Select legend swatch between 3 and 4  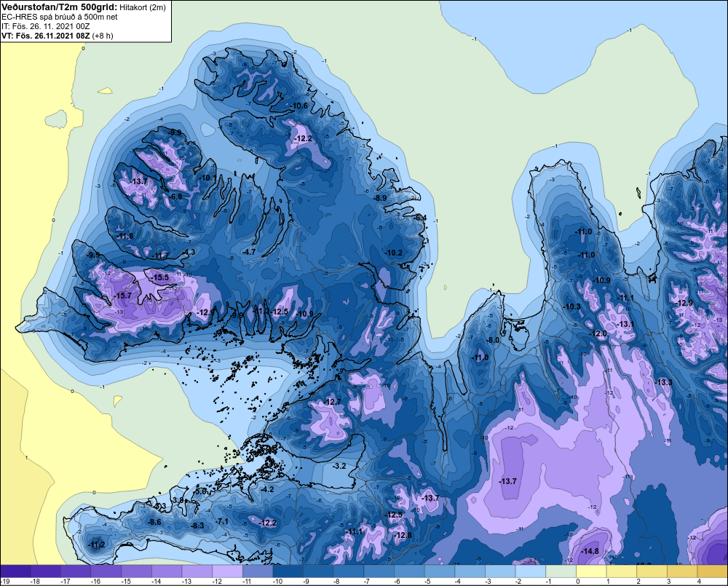click(x=683, y=571)
